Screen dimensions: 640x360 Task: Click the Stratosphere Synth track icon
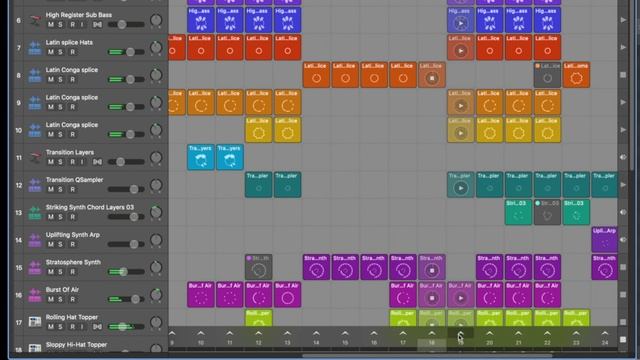tap(35, 268)
